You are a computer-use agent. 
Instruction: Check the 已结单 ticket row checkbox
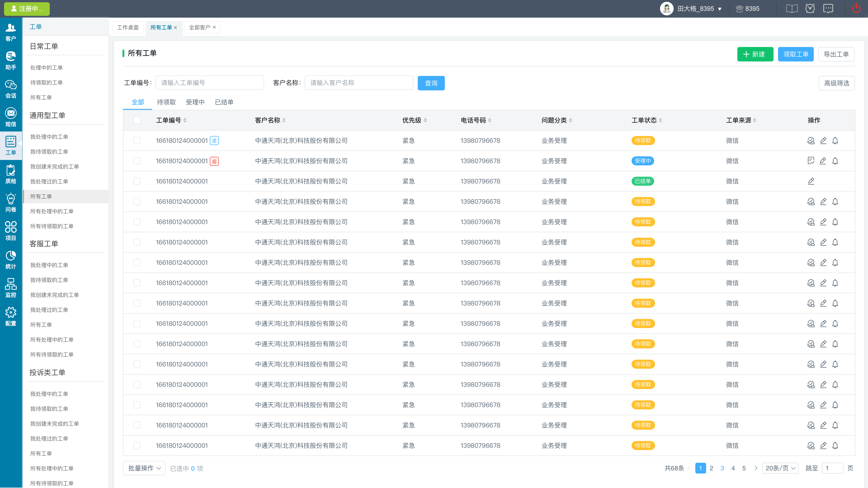pos(137,181)
